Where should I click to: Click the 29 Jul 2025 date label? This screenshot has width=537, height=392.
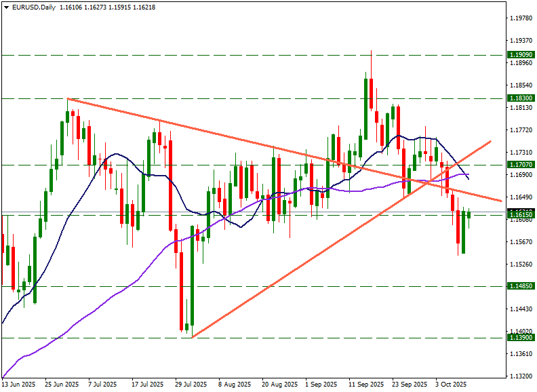coord(191,385)
